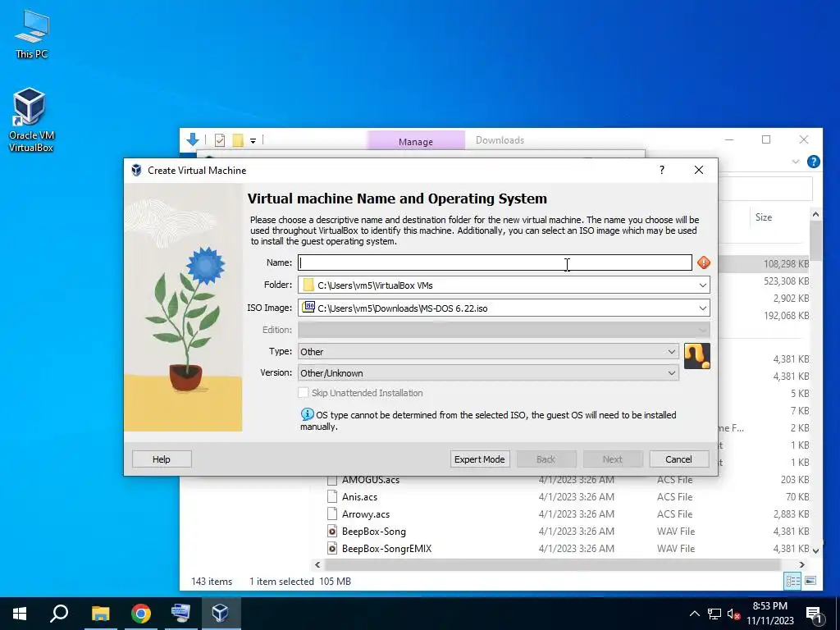
Task: Cancel the Create Virtual Machine dialog
Action: (x=678, y=459)
